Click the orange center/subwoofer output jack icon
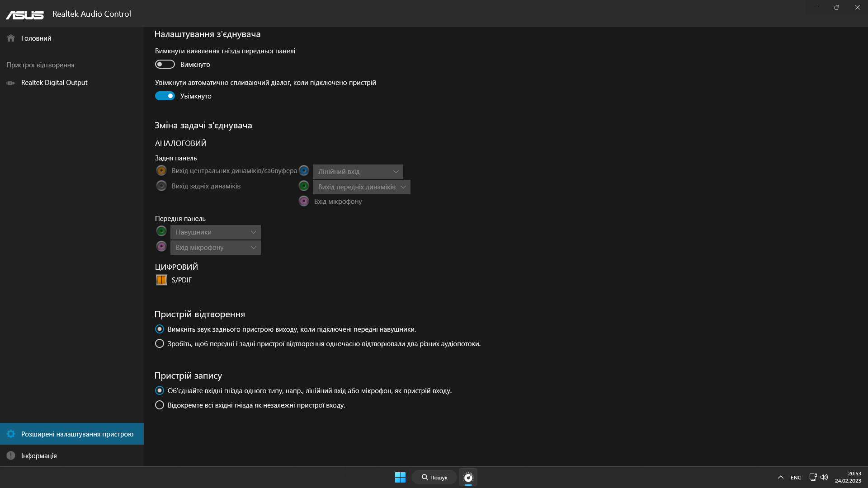Screen dimensions: 868x488 coord(161,170)
